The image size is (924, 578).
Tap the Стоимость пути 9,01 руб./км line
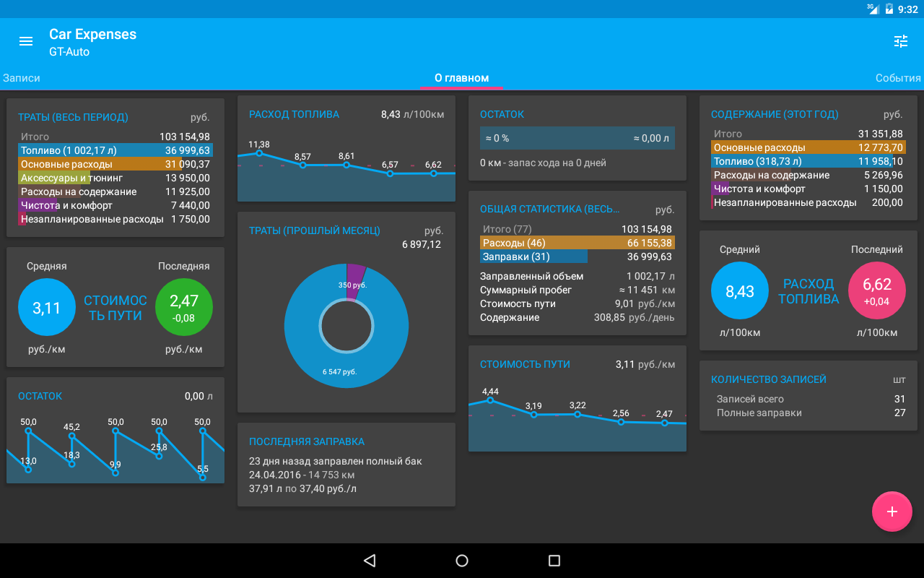click(577, 303)
